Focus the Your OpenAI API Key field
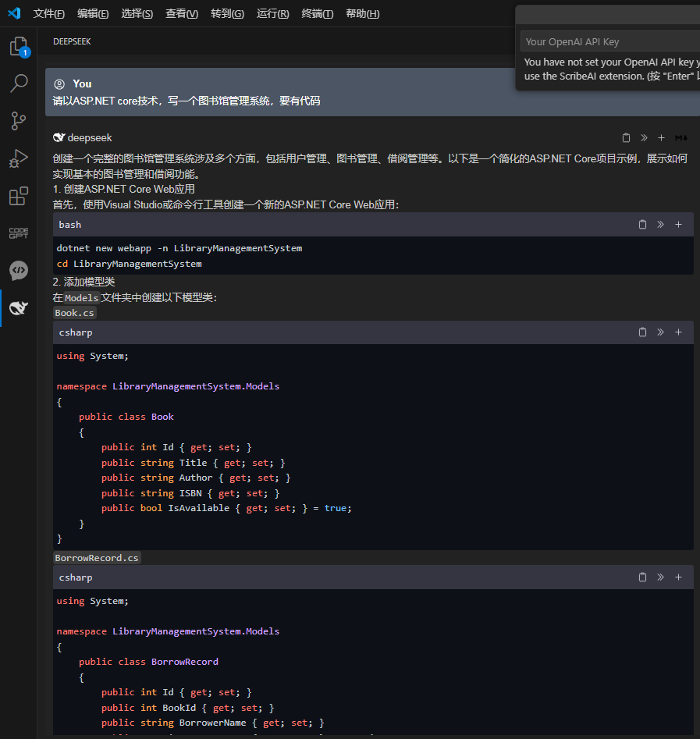 [610, 41]
